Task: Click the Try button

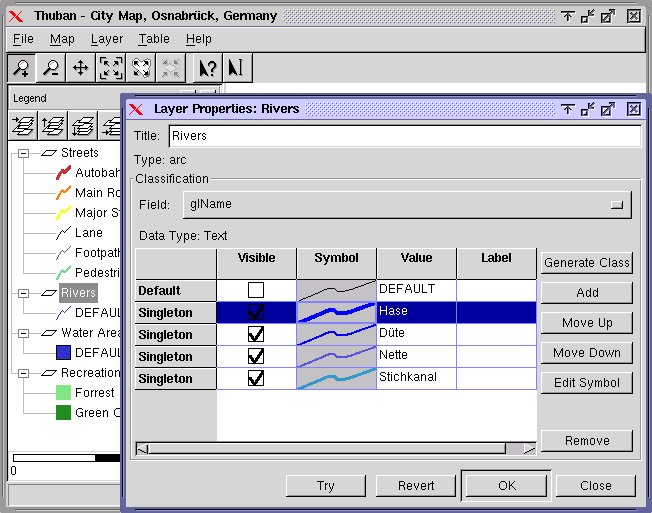Action: [x=326, y=486]
